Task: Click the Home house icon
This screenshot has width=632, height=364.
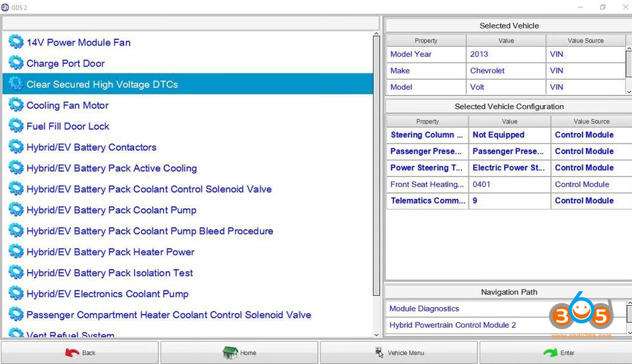Action: coord(230,353)
